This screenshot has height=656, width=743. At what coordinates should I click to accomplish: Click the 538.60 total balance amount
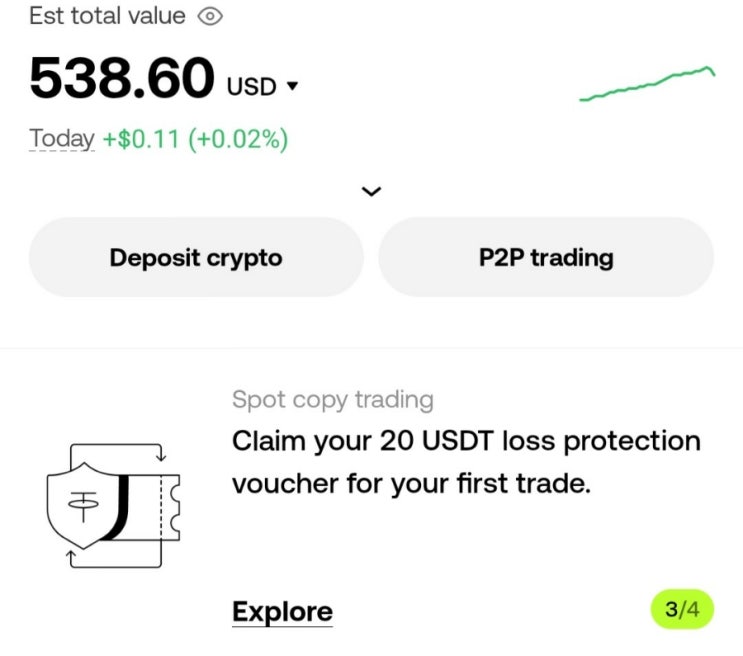[122, 78]
